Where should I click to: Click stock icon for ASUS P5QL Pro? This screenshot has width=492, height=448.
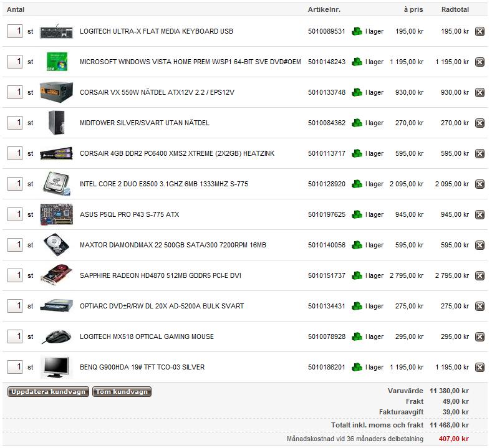click(357, 214)
